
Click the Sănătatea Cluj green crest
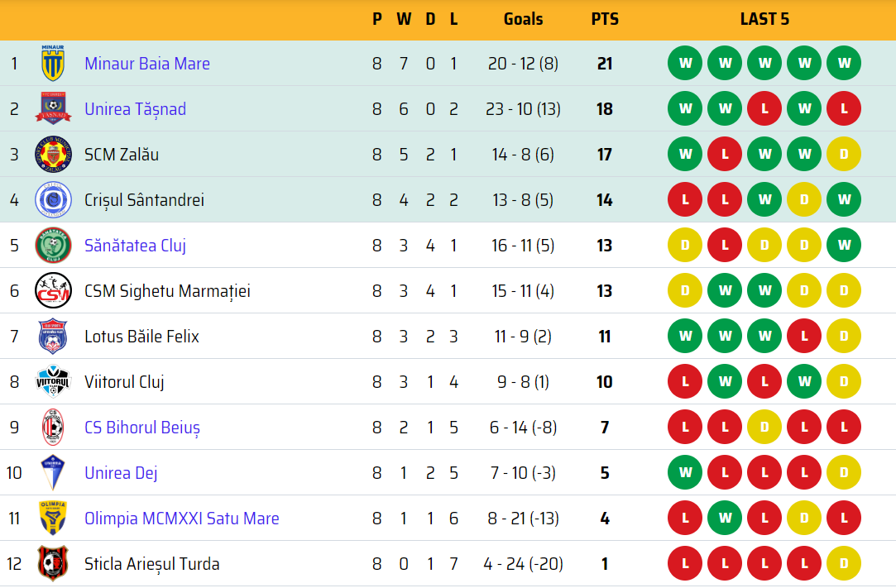point(53,246)
